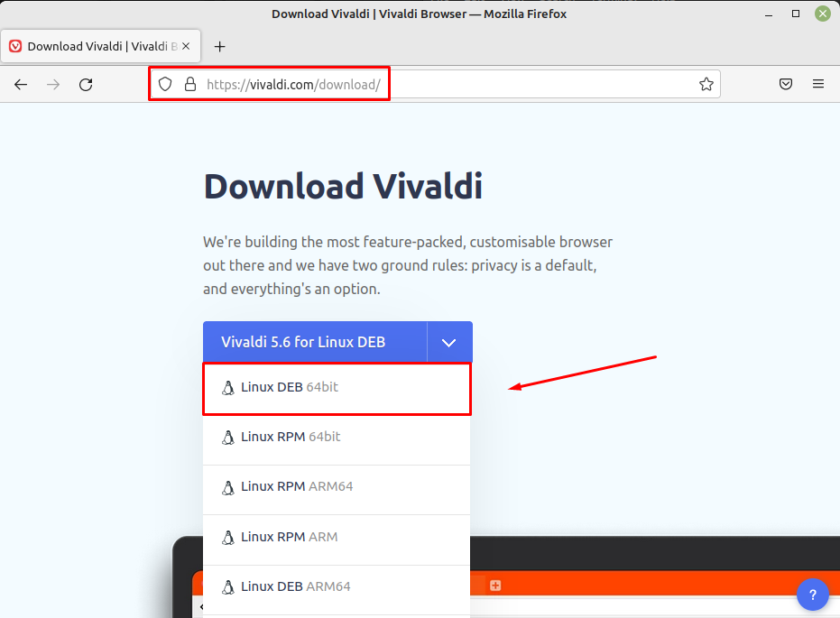Reload the current page
The image size is (840, 618).
tap(86, 85)
